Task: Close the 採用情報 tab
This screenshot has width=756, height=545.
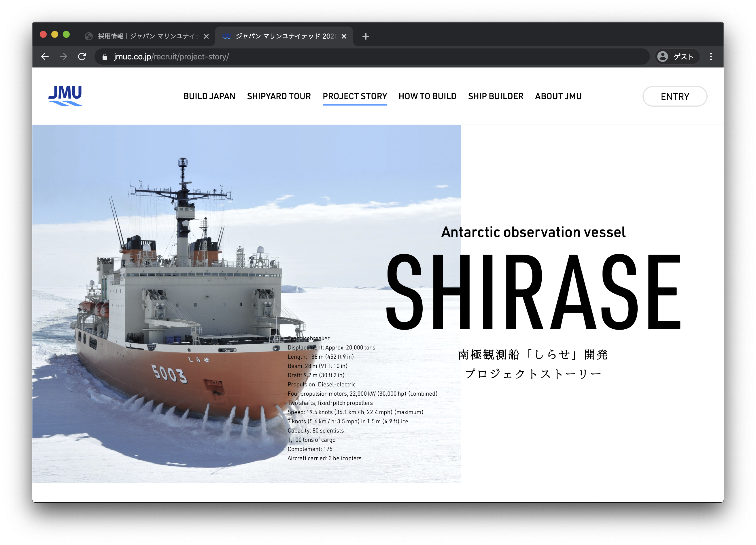Action: tap(206, 36)
